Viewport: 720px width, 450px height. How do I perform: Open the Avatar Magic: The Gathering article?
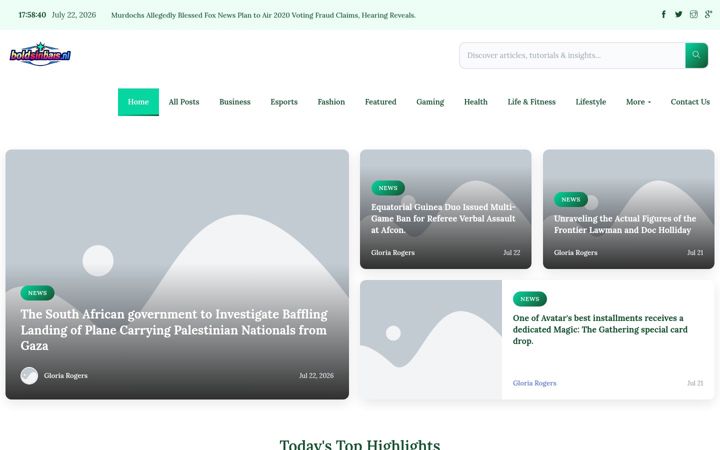(x=600, y=329)
